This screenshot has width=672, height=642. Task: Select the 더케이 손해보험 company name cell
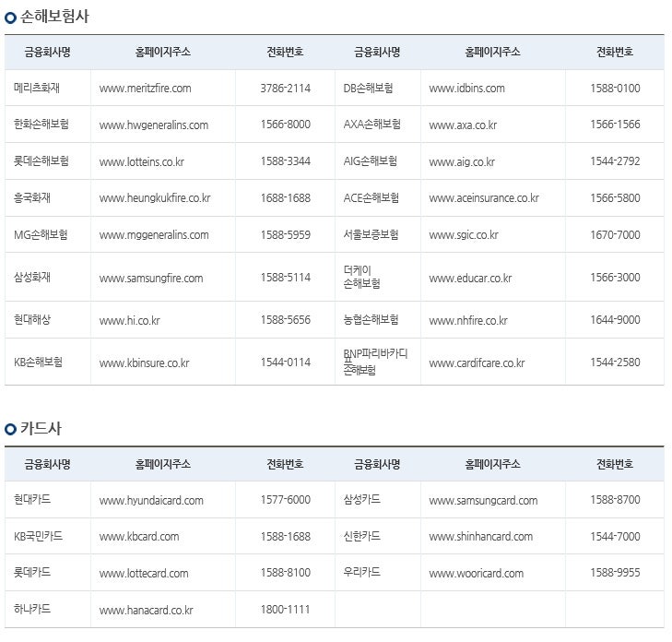click(378, 277)
